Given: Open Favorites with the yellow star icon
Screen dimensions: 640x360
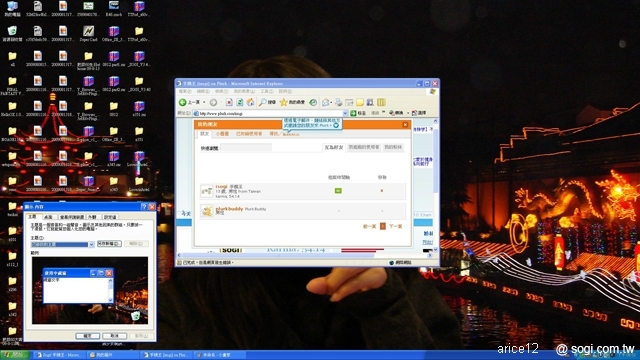Looking at the screenshot, I should 283,102.
